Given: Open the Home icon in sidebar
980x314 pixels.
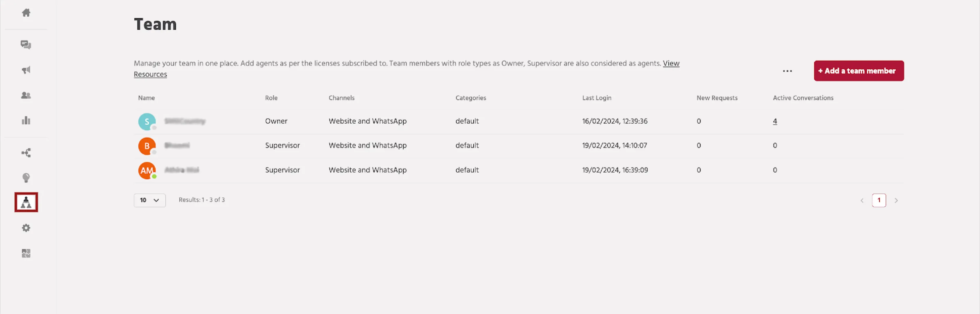Looking at the screenshot, I should click(26, 13).
